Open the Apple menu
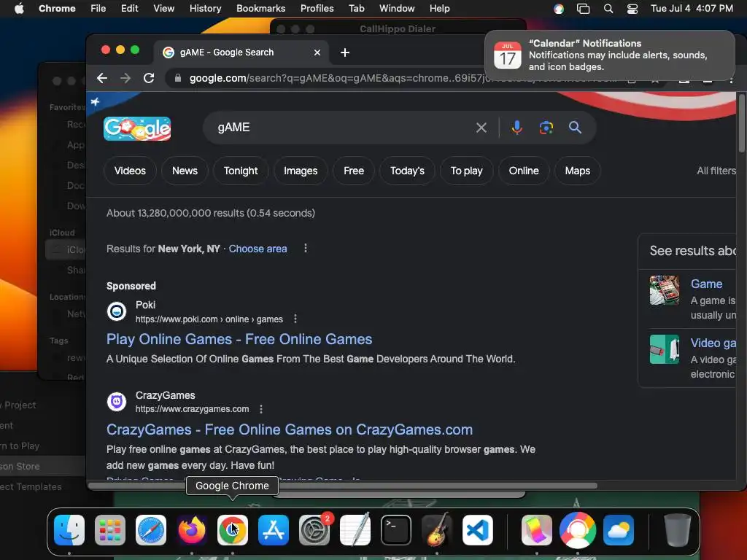Viewport: 747px width, 560px height. click(x=19, y=9)
